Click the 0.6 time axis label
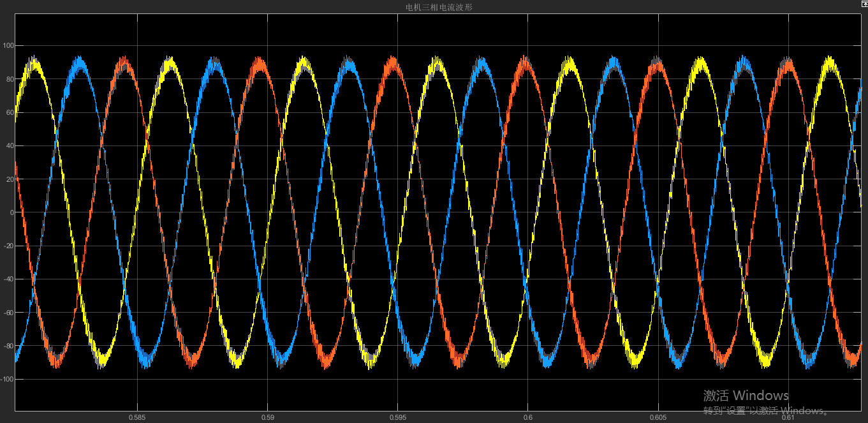This screenshot has width=868, height=423. pos(527,418)
